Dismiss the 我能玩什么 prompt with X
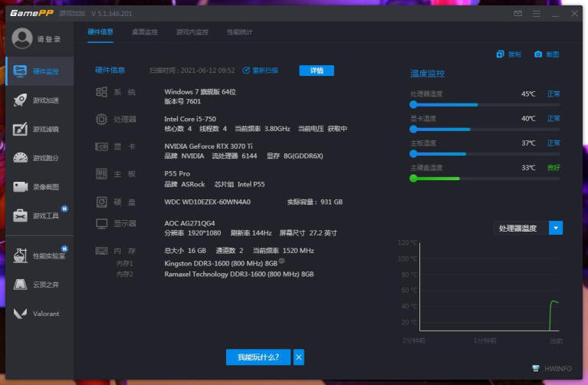The width and height of the screenshot is (588, 385). (x=298, y=357)
